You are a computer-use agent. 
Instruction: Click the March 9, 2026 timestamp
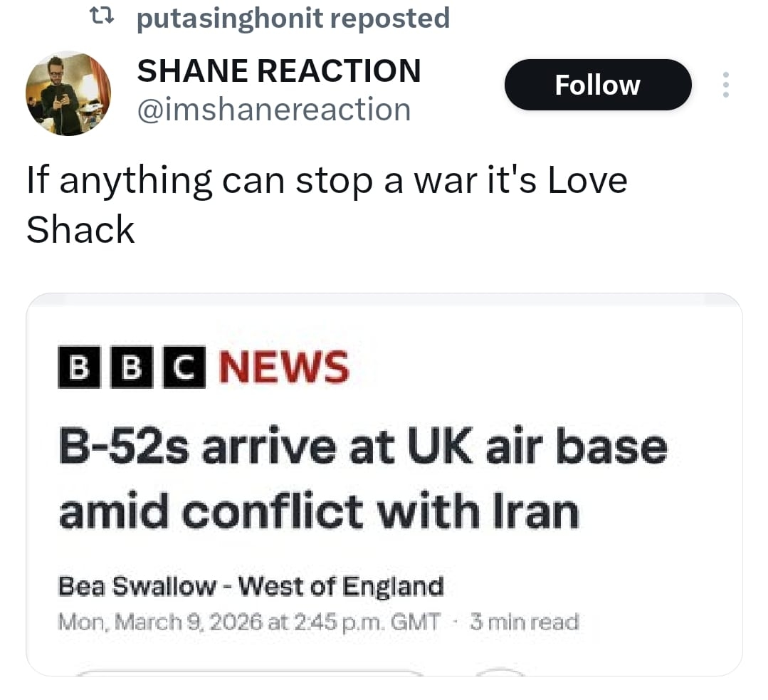(249, 622)
